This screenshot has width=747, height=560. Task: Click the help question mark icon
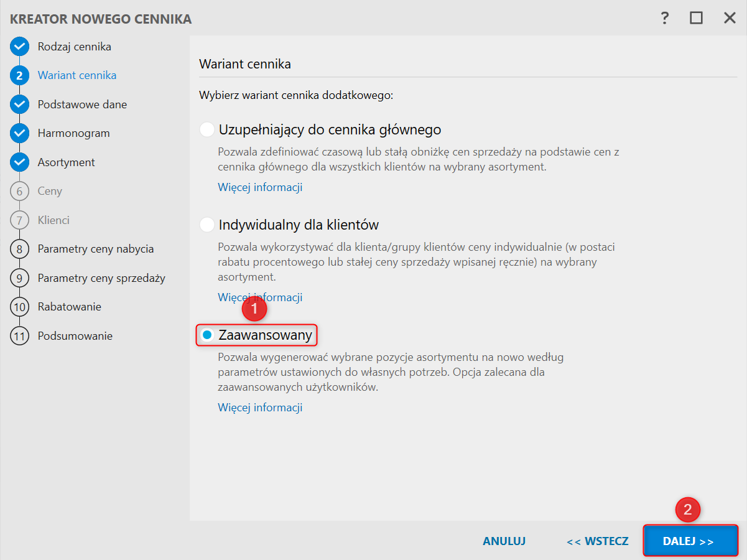point(665,18)
